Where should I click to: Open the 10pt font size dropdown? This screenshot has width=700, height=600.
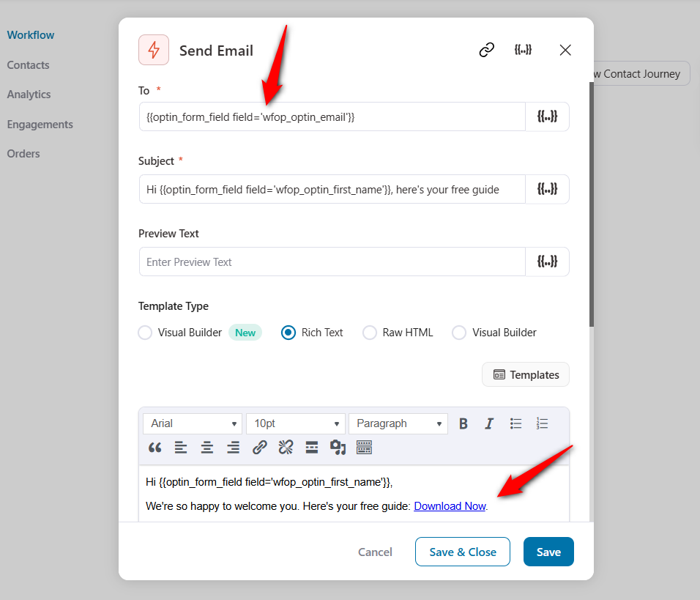point(296,423)
